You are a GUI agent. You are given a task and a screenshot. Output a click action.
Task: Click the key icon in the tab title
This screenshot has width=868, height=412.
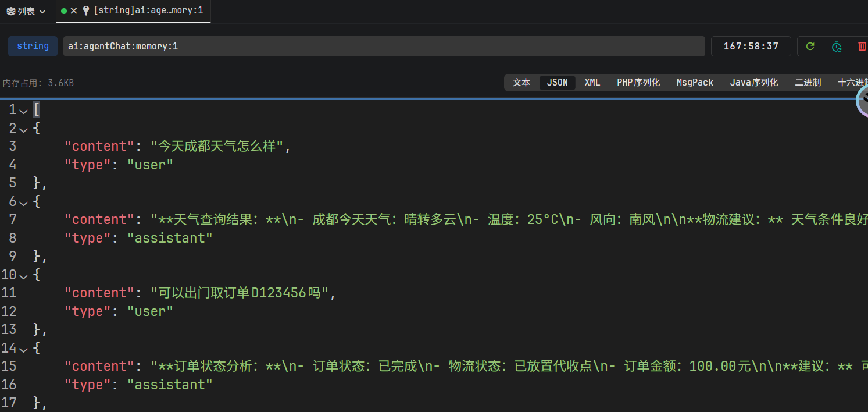[x=86, y=10]
